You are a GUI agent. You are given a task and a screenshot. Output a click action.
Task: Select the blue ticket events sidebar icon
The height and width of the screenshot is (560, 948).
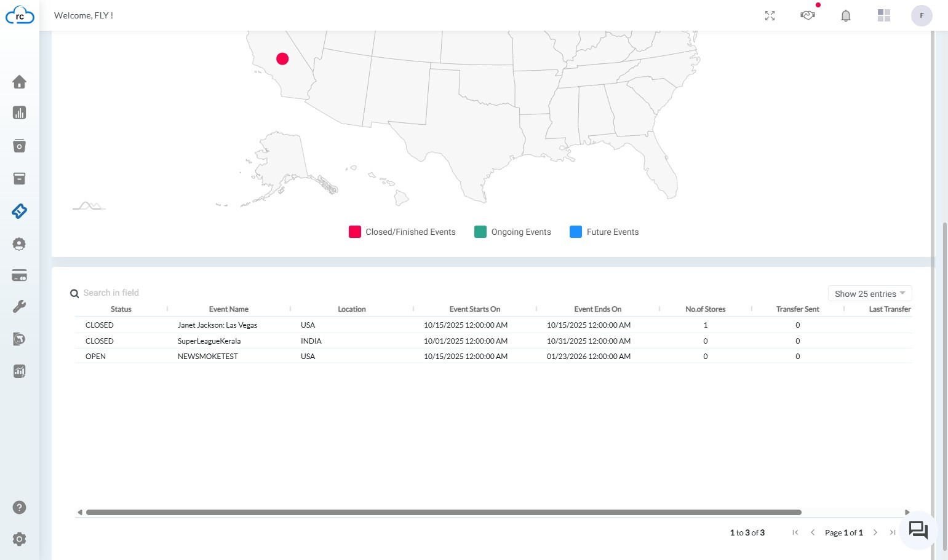tap(19, 211)
